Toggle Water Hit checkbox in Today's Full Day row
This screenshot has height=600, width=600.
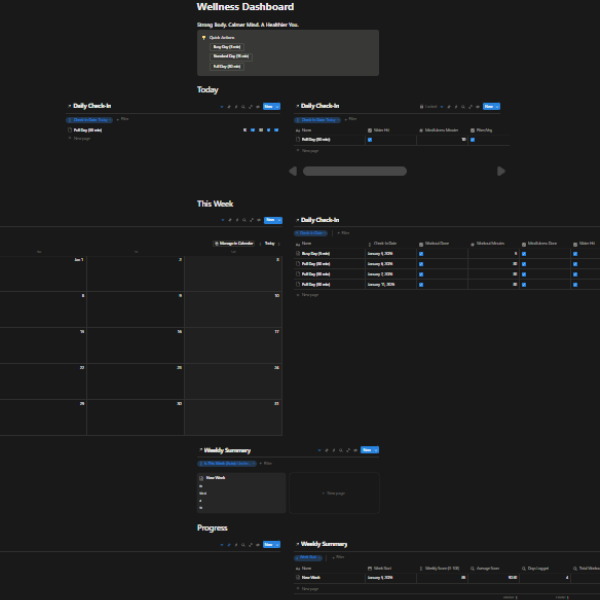click(370, 140)
